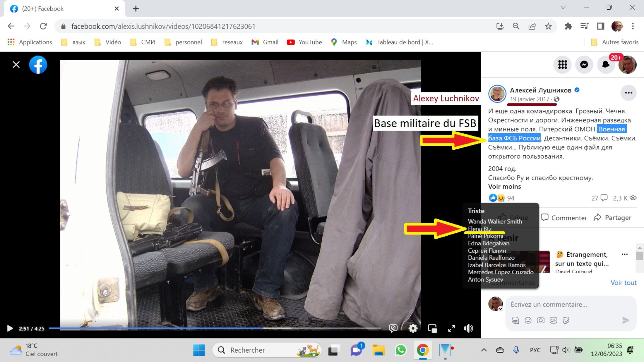Open post options three-dot menu

[x=628, y=93]
